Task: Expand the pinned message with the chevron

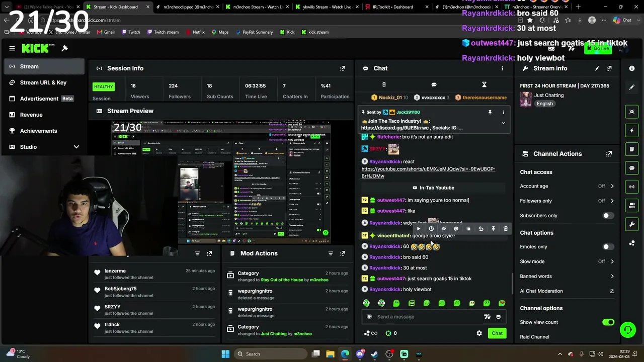Action: 503,123
